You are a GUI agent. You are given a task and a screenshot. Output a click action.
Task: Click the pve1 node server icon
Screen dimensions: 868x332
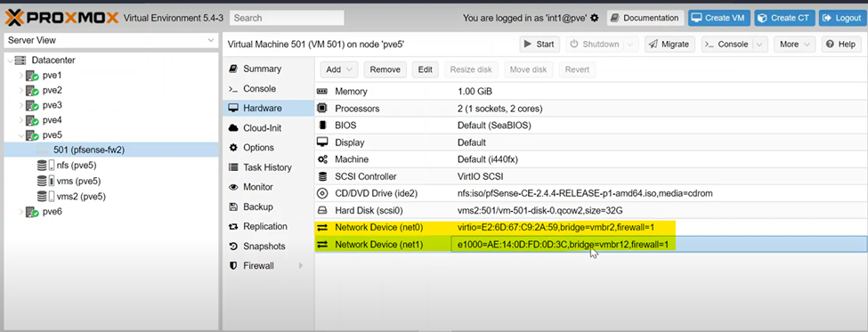point(32,76)
